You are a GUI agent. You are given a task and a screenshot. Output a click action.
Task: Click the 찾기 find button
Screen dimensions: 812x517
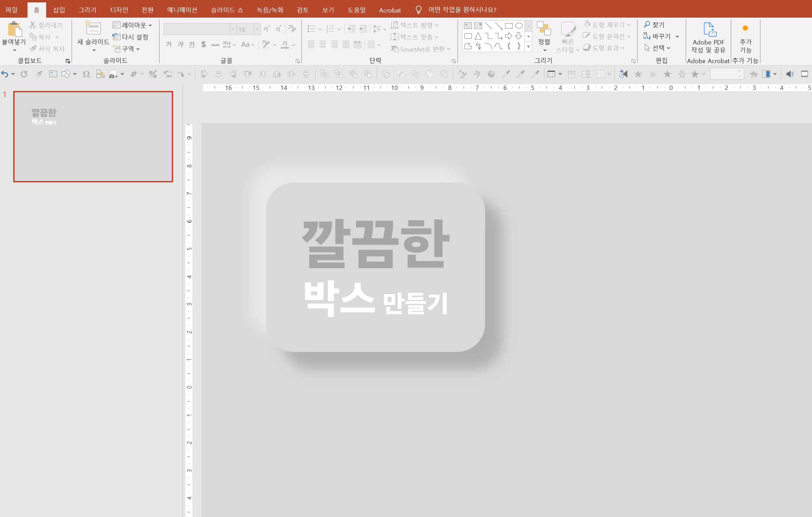coord(654,25)
